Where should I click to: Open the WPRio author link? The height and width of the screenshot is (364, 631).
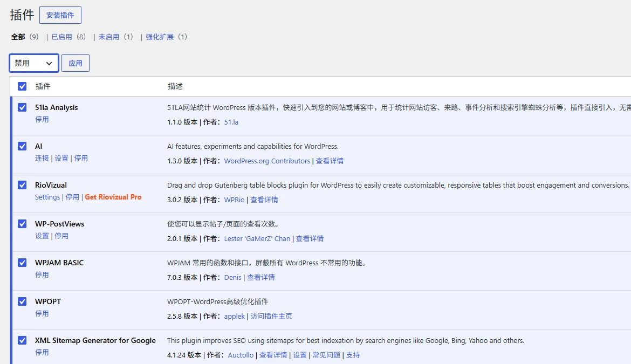[x=234, y=200]
